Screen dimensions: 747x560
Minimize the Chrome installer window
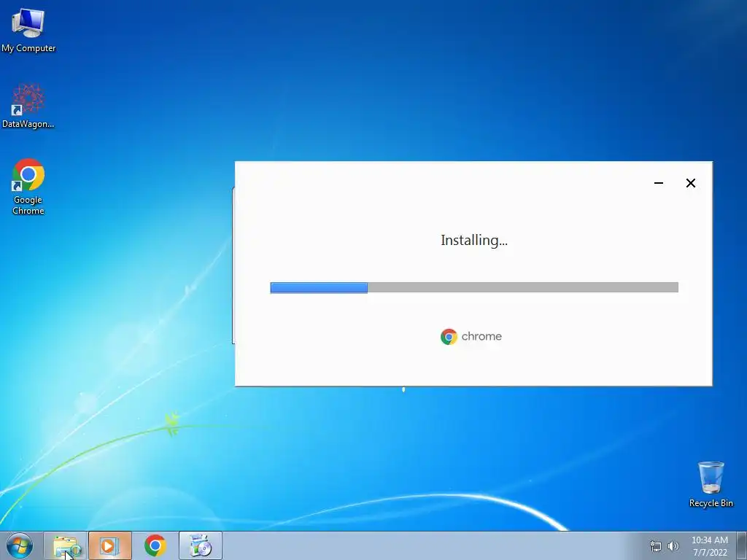(659, 183)
